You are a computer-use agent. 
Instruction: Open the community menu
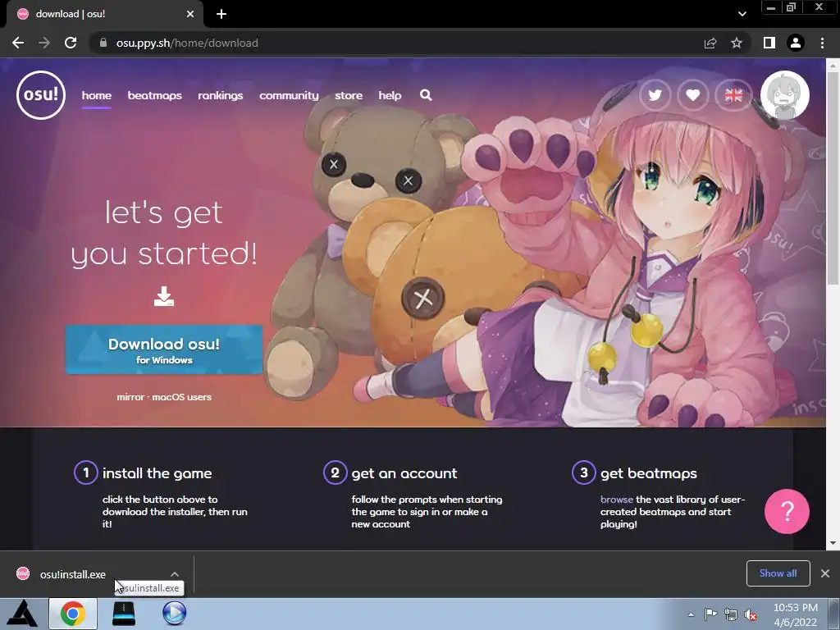point(289,95)
